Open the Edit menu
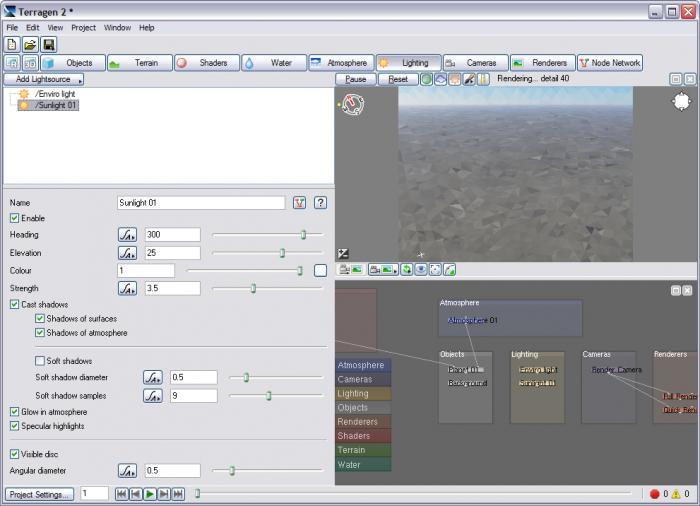700x506 pixels. click(33, 28)
